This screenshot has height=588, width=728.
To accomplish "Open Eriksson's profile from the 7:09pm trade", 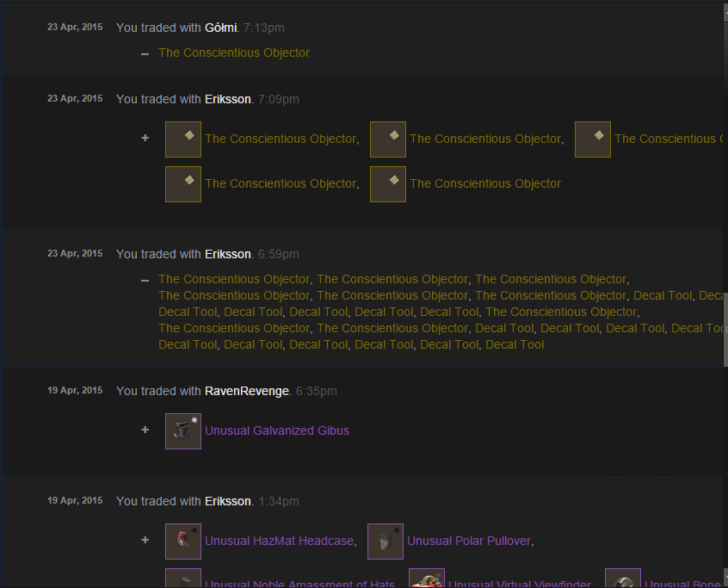I will (228, 99).
